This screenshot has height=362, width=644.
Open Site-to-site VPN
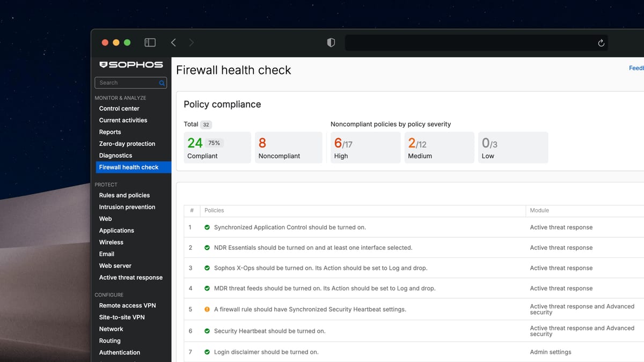tap(122, 317)
